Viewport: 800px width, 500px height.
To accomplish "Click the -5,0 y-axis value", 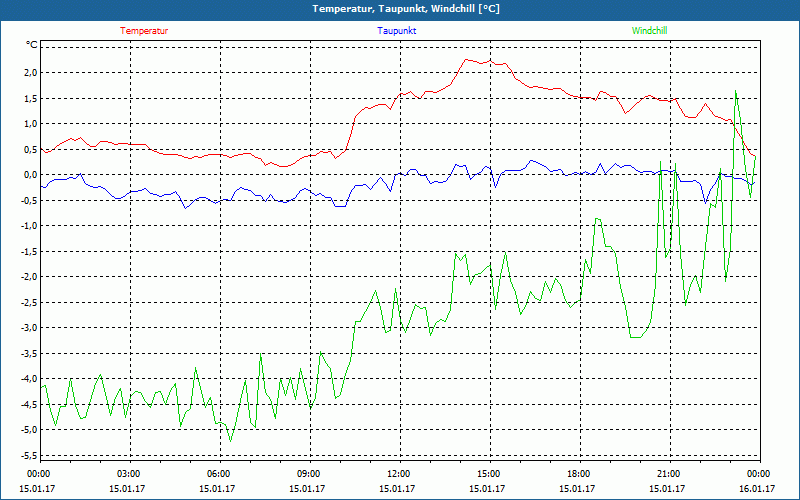I will pyautogui.click(x=30, y=430).
